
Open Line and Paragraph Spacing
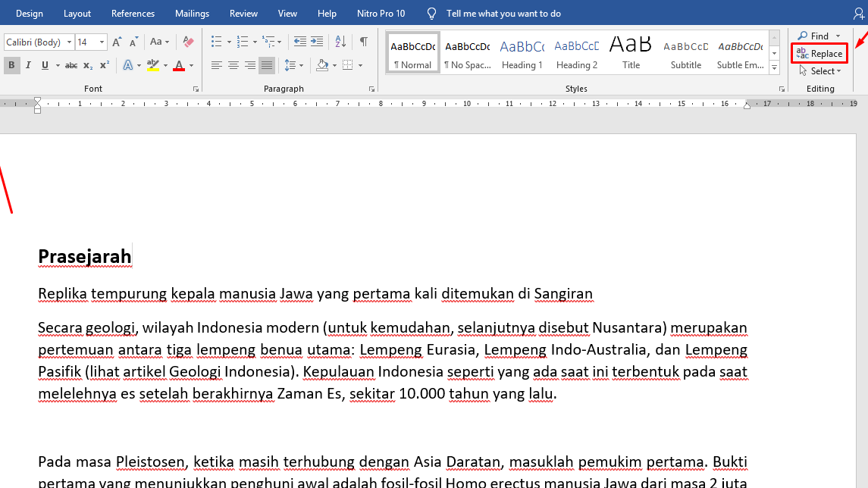point(290,65)
